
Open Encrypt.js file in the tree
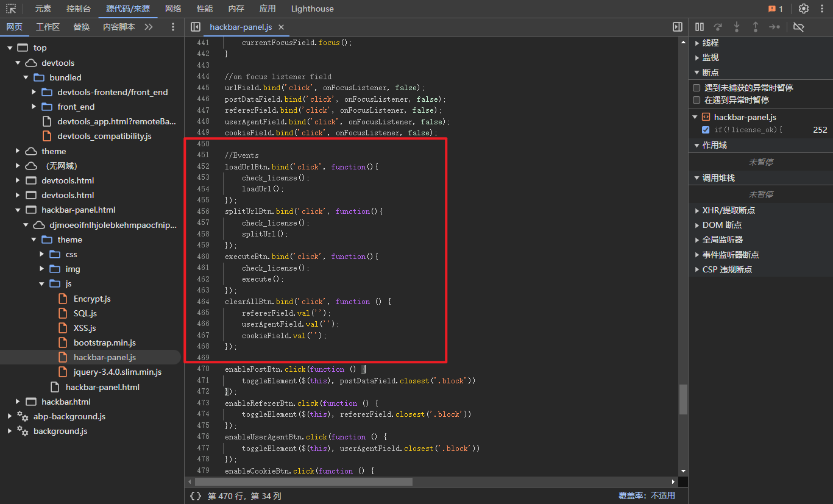point(92,299)
